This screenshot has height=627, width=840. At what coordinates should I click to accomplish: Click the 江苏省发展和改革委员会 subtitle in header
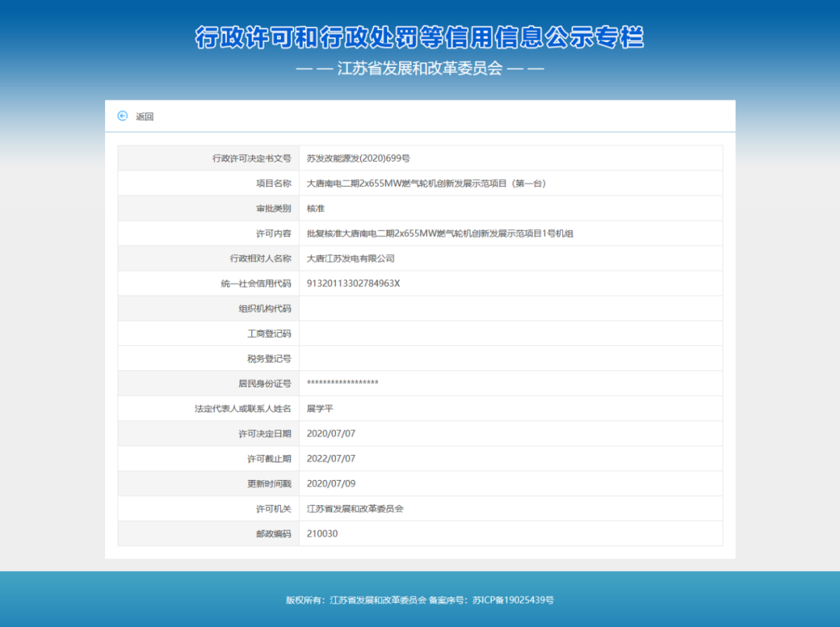[419, 68]
